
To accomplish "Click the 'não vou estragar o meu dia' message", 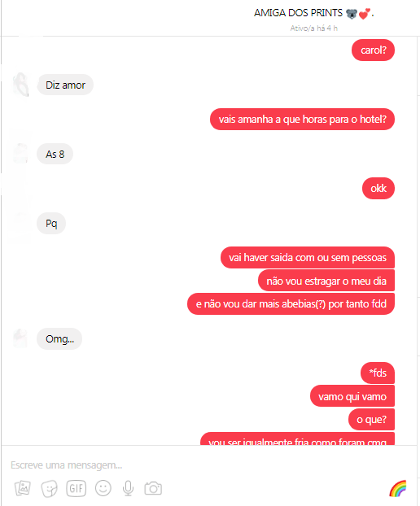I will click(326, 281).
